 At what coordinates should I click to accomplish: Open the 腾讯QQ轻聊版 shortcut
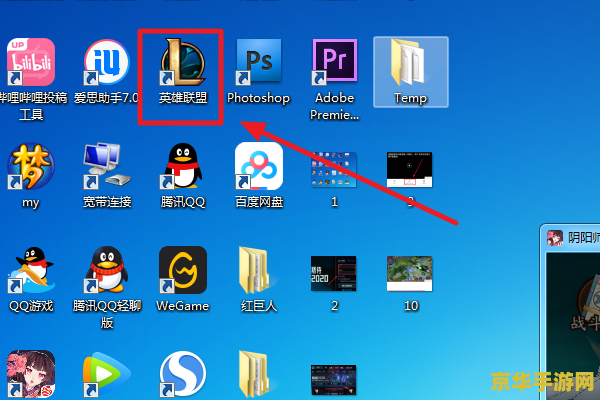pyautogui.click(x=107, y=270)
